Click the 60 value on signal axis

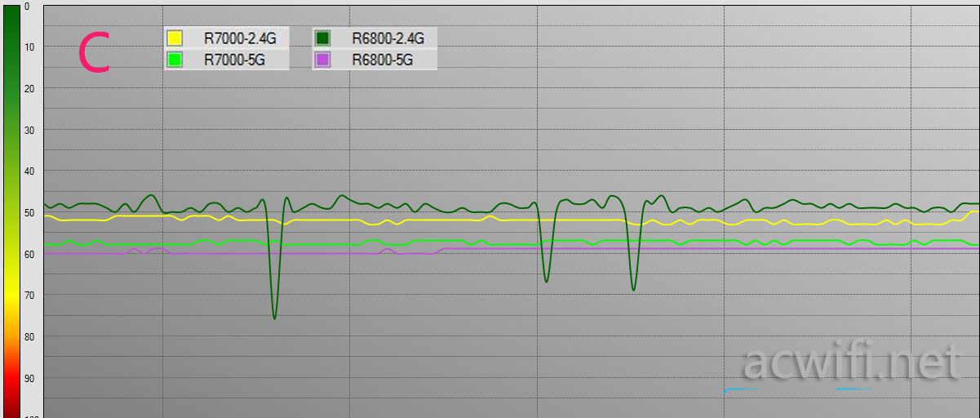click(x=29, y=255)
